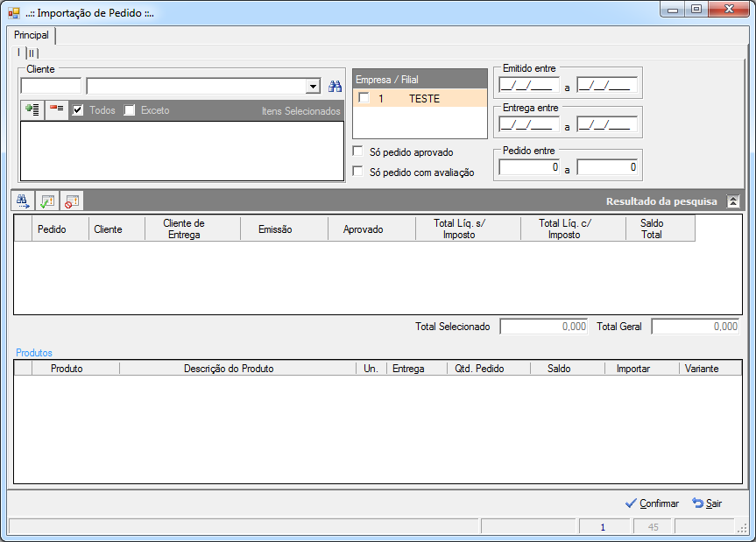Run the order search with the binoculars-arrow icon
Screen dimensions: 756x542
click(23, 201)
